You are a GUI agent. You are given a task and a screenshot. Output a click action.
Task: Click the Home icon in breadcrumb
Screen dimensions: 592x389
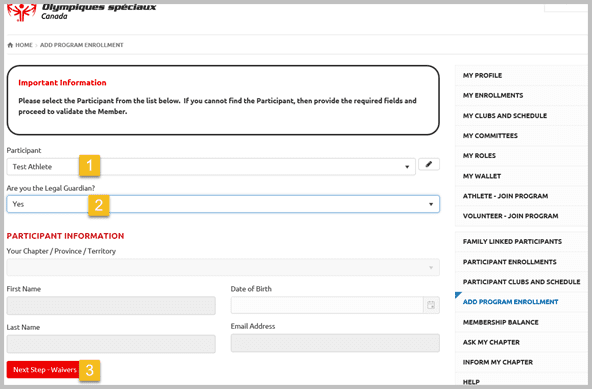pos(10,45)
